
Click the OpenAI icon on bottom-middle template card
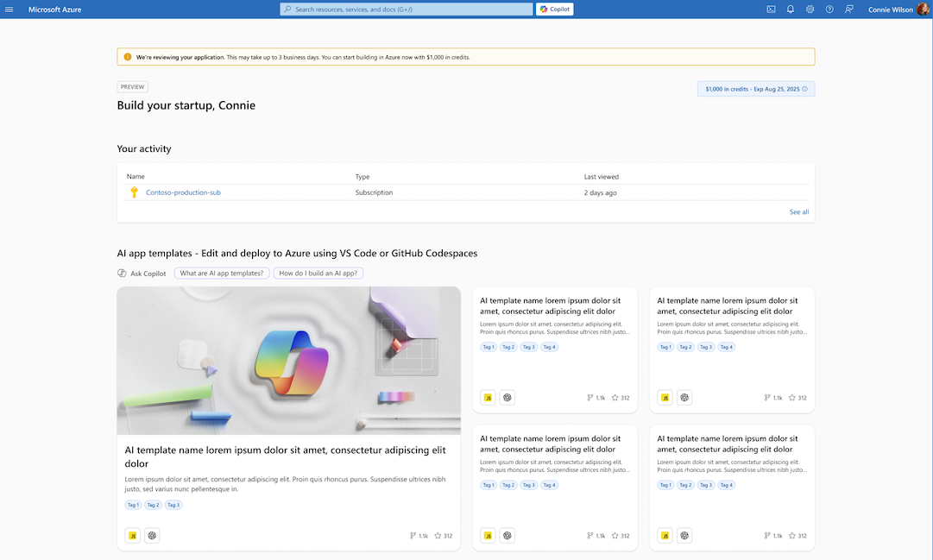point(507,536)
